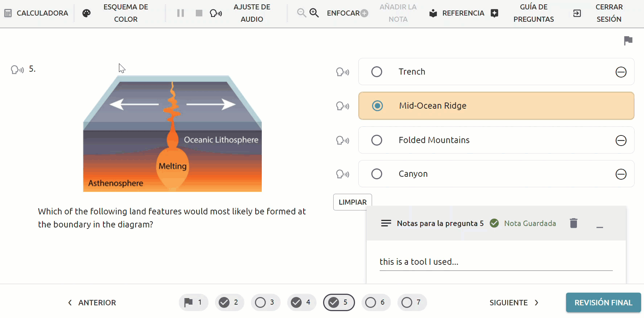
Task: Flag this question with the flag icon
Action: pos(628,41)
